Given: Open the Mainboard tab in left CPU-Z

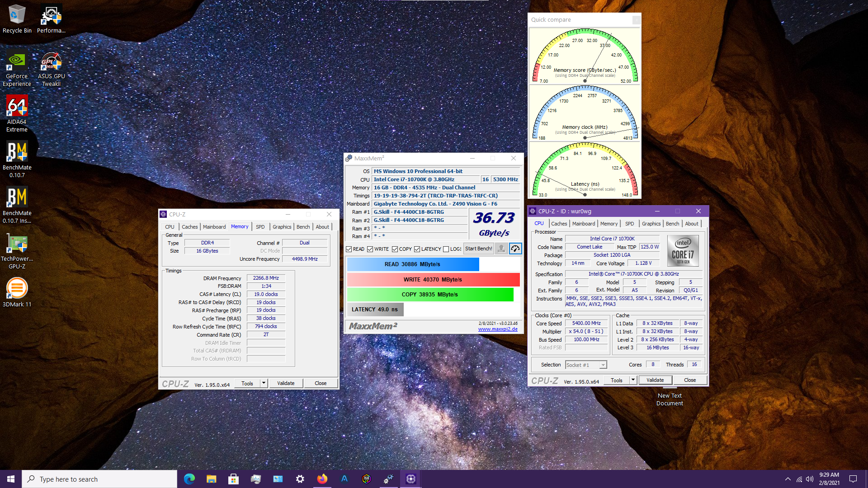Looking at the screenshot, I should click(214, 227).
